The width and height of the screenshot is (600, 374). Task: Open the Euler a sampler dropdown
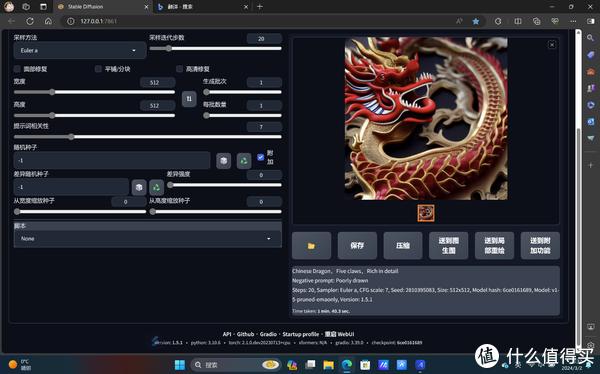pyautogui.click(x=80, y=51)
